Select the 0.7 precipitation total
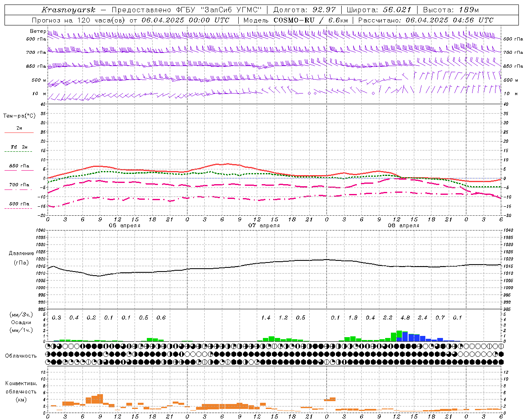 click(x=440, y=318)
